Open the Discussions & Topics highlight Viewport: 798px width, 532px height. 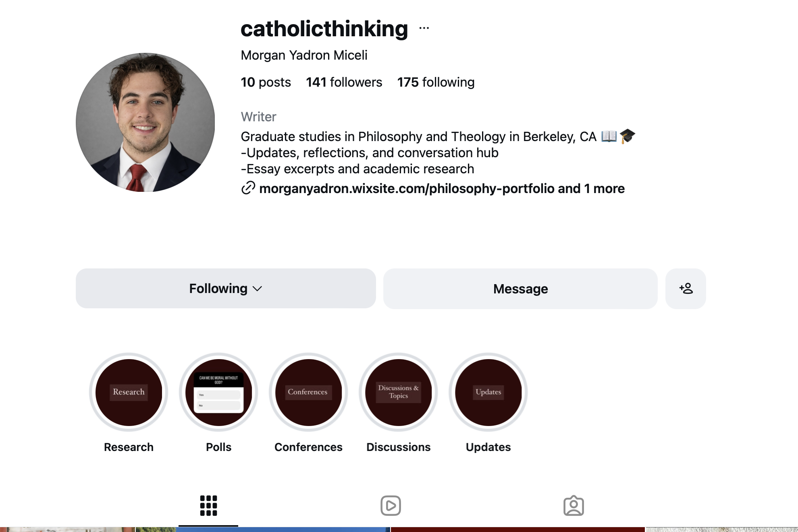tap(398, 392)
